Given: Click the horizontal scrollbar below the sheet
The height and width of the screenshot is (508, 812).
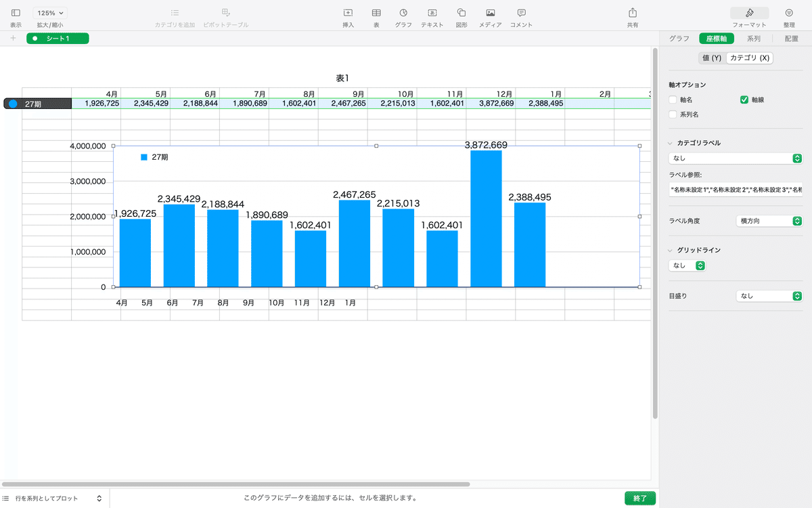Looking at the screenshot, I should (x=236, y=484).
